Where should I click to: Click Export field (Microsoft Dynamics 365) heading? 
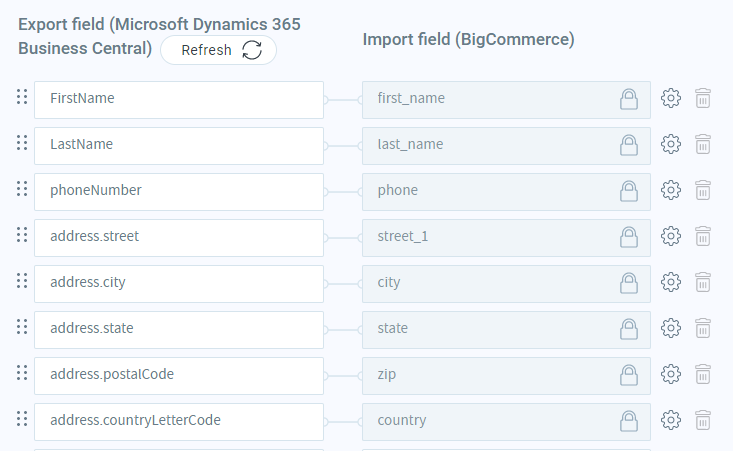[x=159, y=36]
